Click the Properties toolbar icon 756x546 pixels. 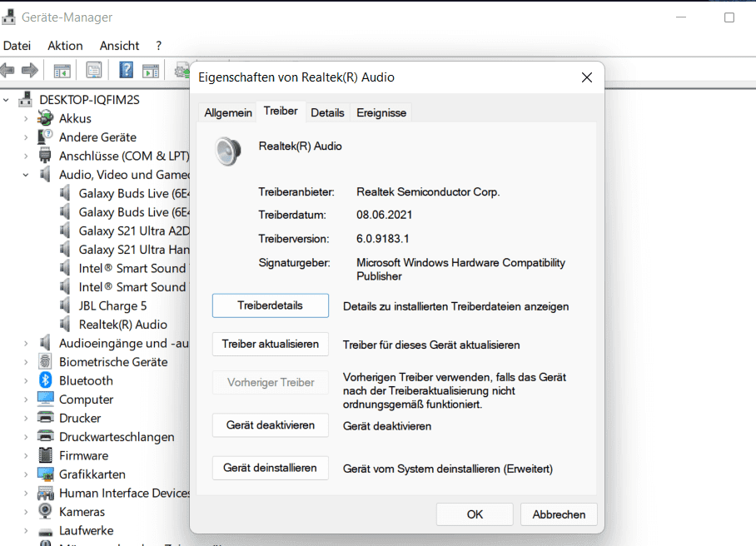(x=94, y=71)
